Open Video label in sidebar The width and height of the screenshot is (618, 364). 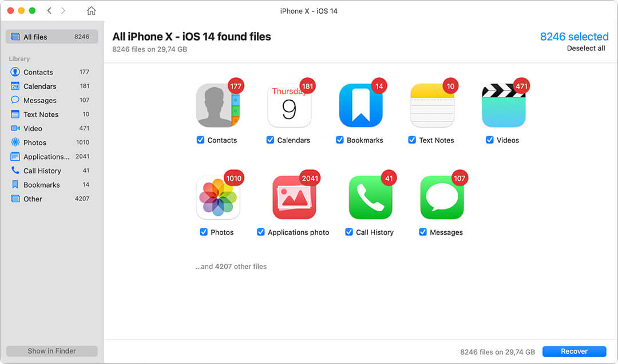point(33,129)
